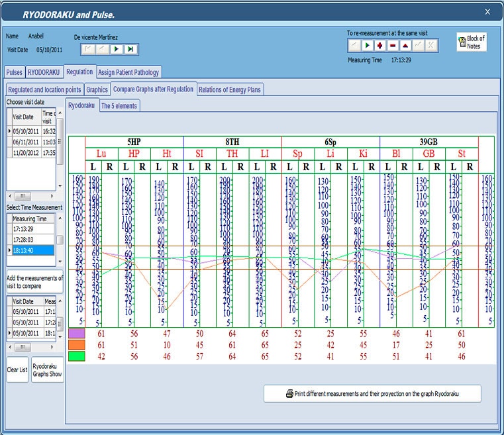Switch to the Pulses tab

pyautogui.click(x=14, y=72)
